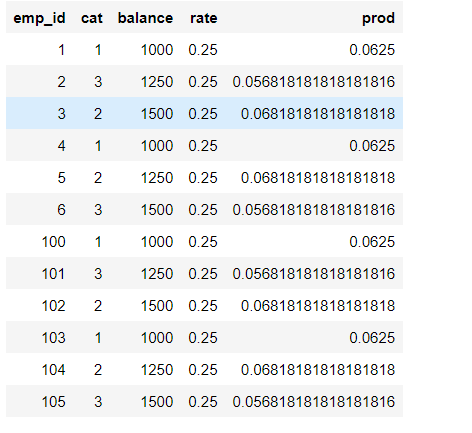Click the prod column header
The image size is (472, 433).
(378, 18)
